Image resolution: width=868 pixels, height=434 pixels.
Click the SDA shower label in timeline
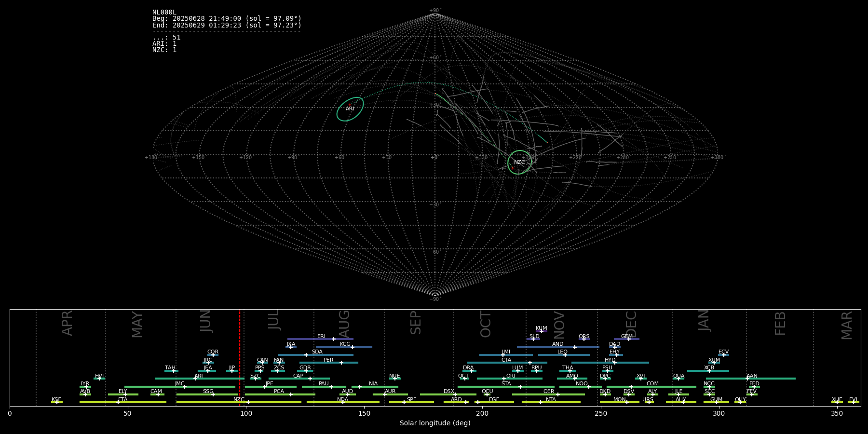pos(317,352)
